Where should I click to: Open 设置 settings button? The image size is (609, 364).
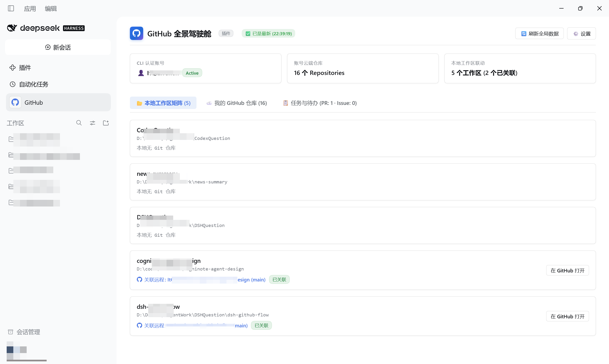[x=581, y=33]
